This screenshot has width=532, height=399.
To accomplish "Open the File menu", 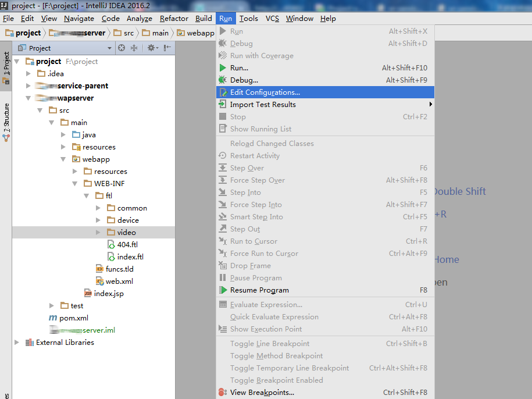I will (x=8, y=19).
